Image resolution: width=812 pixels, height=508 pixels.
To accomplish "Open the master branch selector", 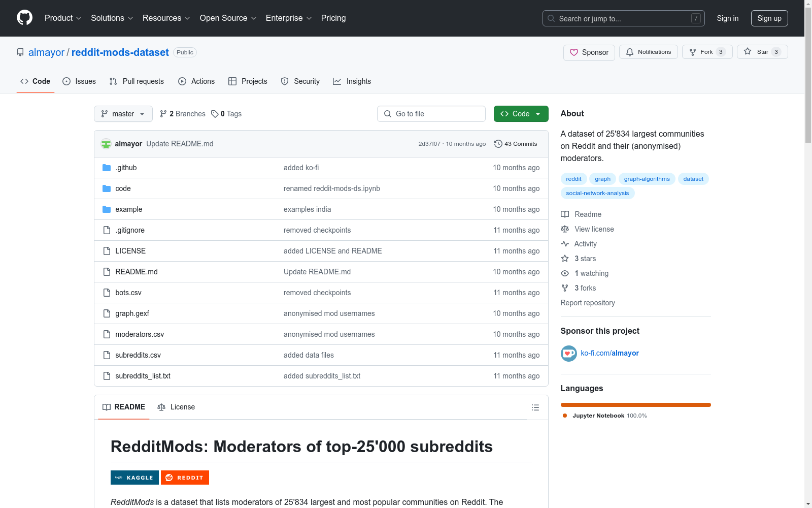I will [123, 114].
